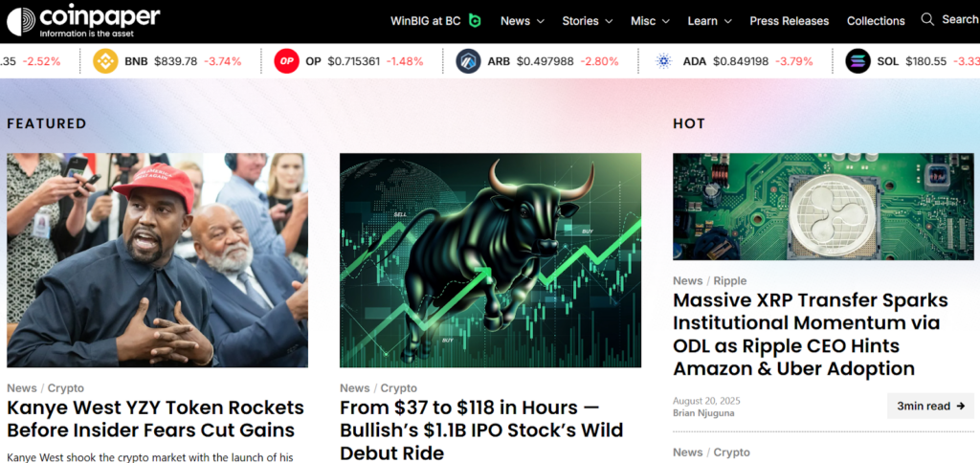
Task: Open the Kanye West YZY Token headline
Action: pyautogui.click(x=156, y=419)
